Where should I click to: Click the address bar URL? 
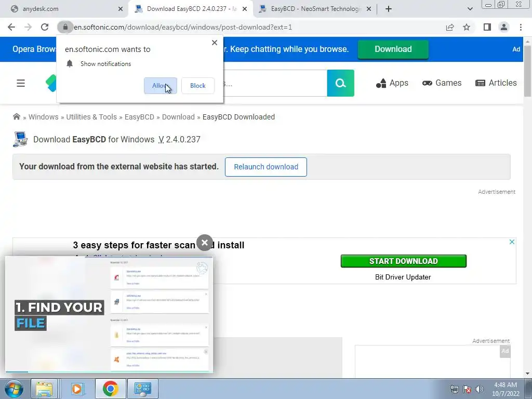[183, 27]
